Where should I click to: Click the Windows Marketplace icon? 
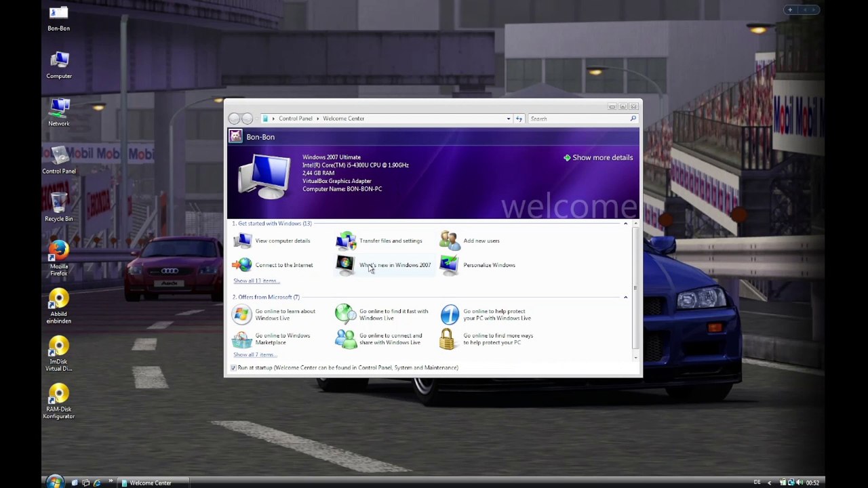[241, 339]
